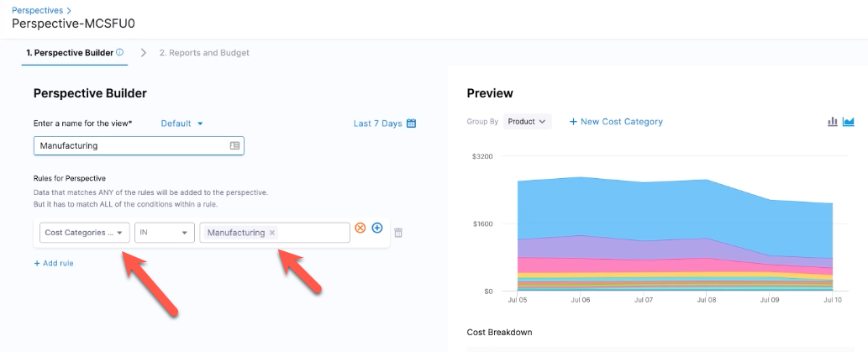Switch to the Reports and Budget step
This screenshot has height=352, width=868.
coord(204,52)
